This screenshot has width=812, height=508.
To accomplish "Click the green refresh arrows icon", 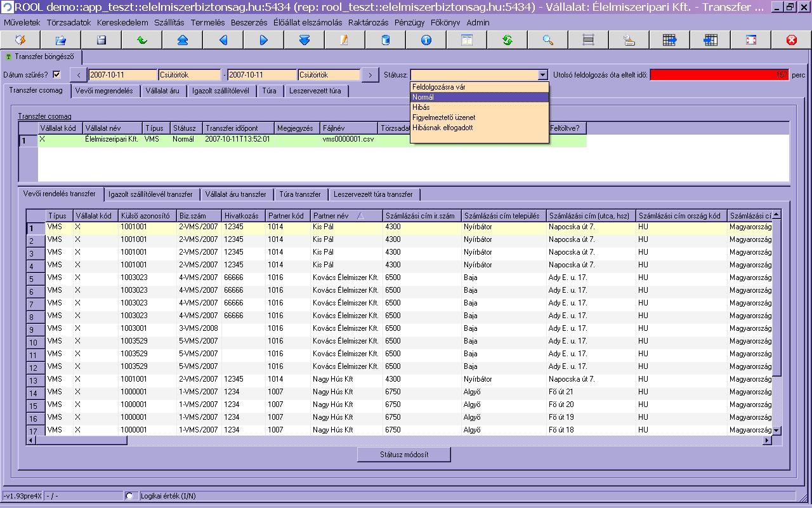I will tap(507, 40).
